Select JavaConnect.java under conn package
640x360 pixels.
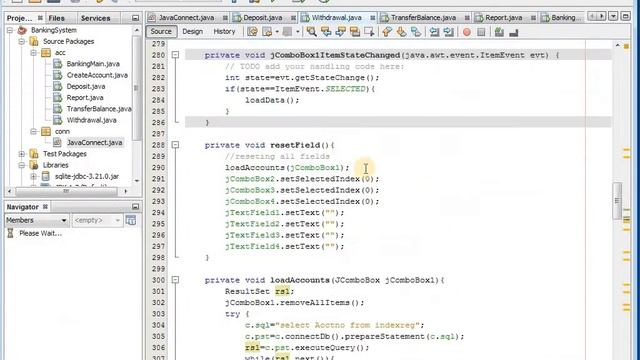94,143
